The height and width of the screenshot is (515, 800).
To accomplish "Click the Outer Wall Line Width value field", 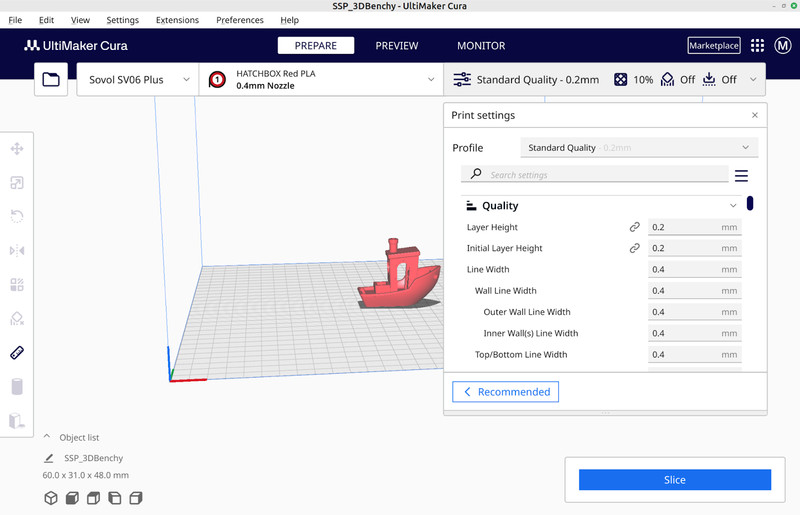I will coord(694,312).
